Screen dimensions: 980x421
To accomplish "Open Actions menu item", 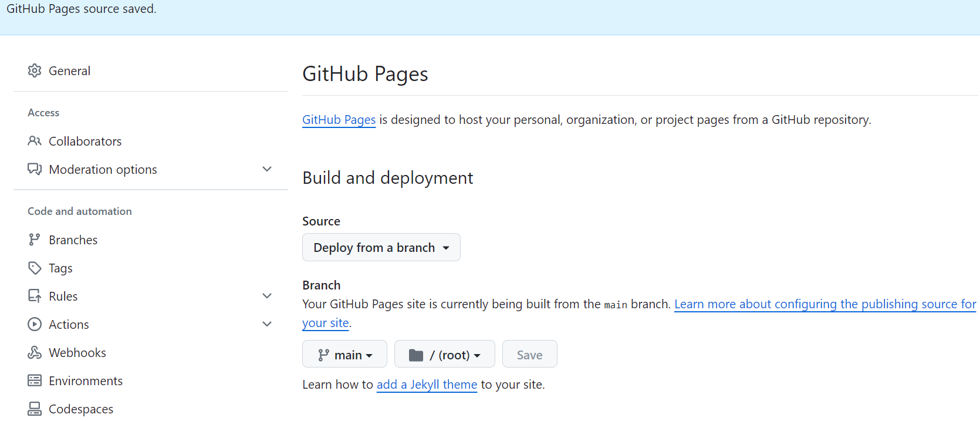I will pyautogui.click(x=69, y=324).
